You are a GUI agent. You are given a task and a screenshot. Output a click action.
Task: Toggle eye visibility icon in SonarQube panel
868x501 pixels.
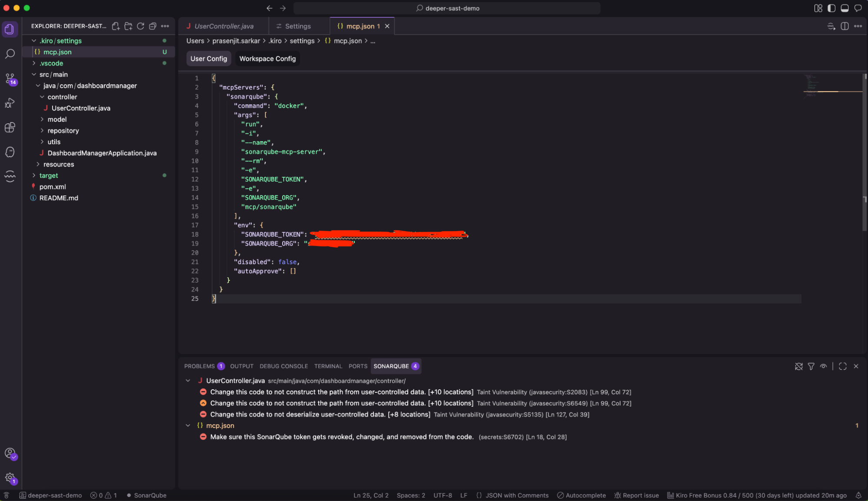(823, 366)
